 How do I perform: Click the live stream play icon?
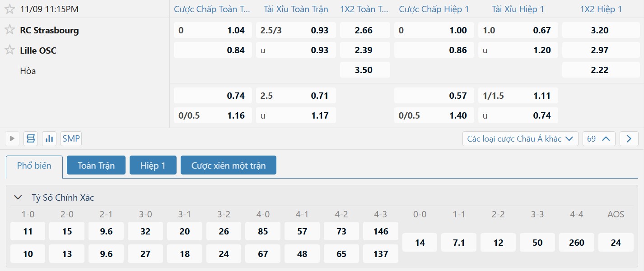(12, 138)
